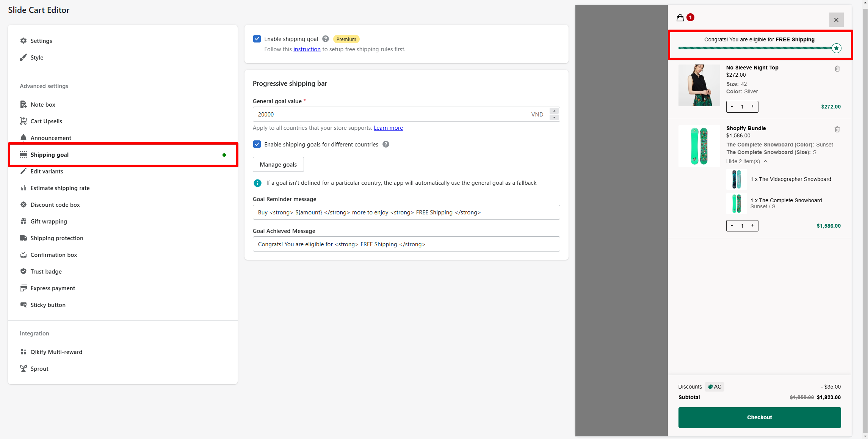Open Discount code box section
The image size is (868, 439).
(x=55, y=205)
